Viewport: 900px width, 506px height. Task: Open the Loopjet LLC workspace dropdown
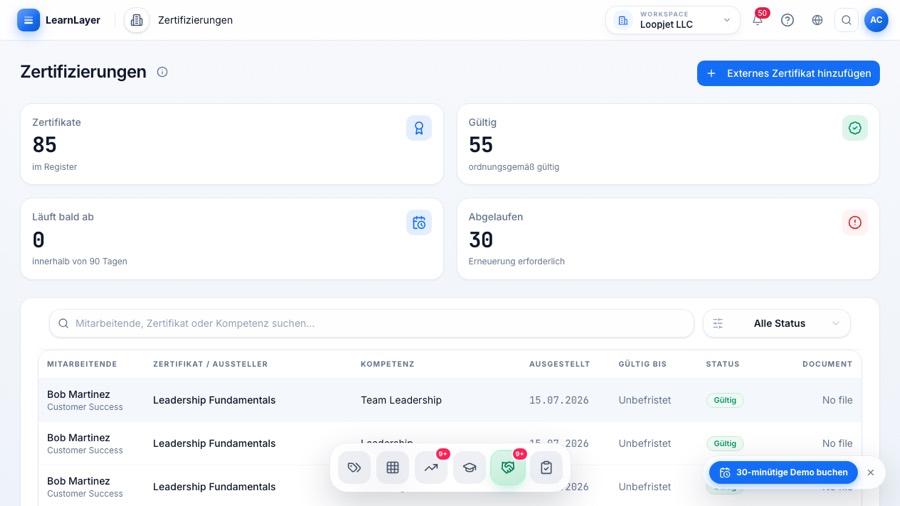(x=673, y=20)
